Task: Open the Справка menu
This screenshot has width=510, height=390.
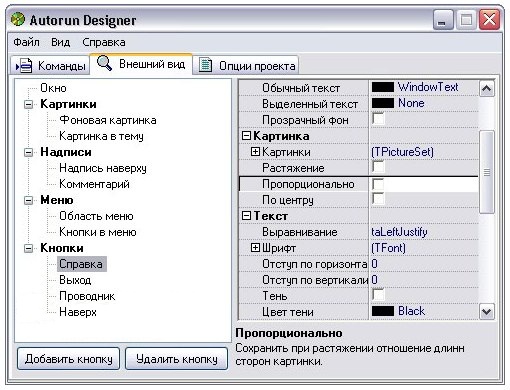Action: [104, 42]
